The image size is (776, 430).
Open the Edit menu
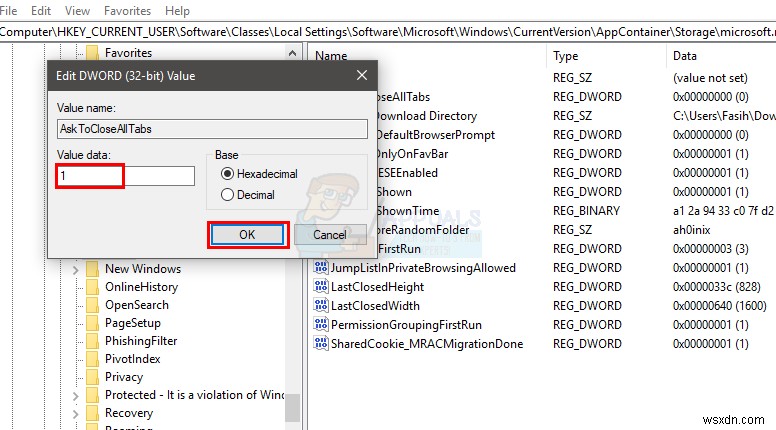41,10
